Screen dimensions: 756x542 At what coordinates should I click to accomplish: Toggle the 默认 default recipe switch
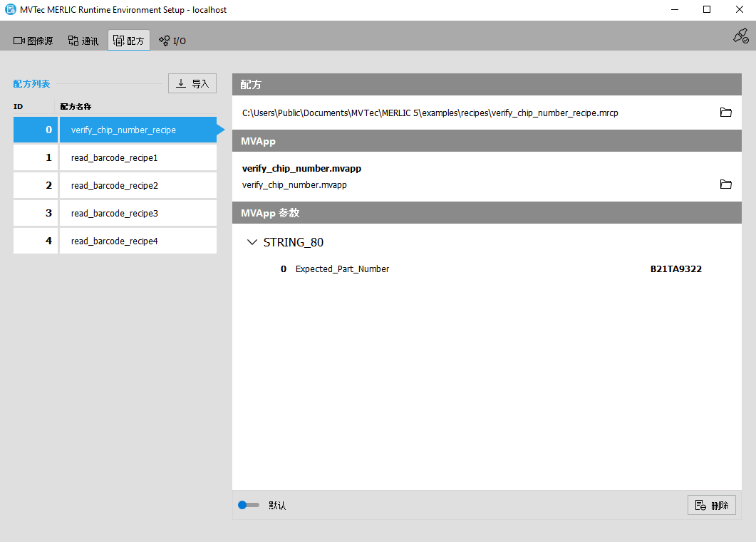tap(249, 505)
